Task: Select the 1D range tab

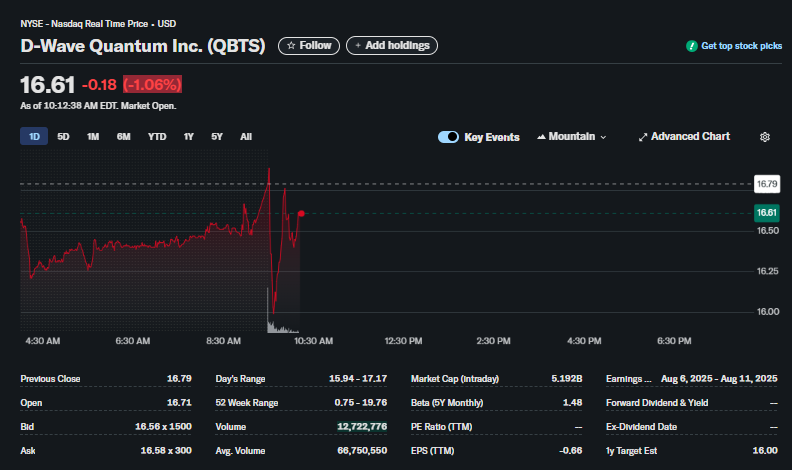Action: click(x=34, y=136)
